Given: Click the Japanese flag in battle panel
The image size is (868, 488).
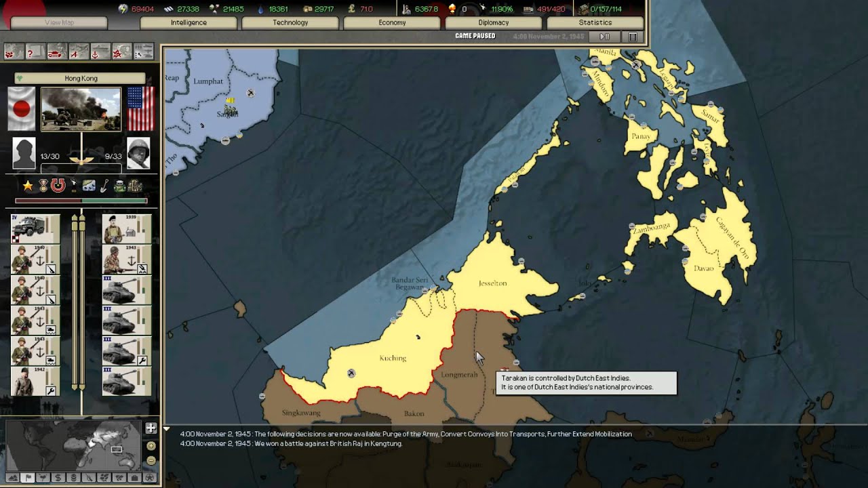Looking at the screenshot, I should coord(22,108).
